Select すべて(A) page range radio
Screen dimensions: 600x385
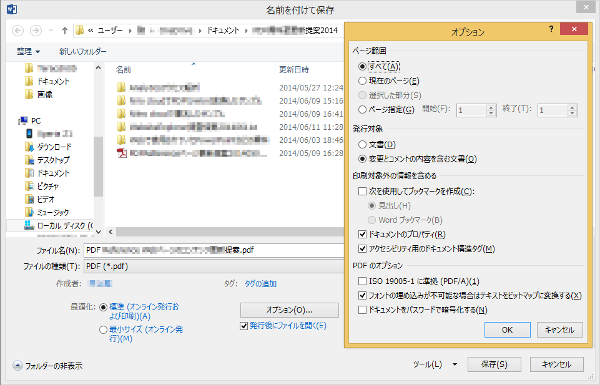tap(362, 66)
